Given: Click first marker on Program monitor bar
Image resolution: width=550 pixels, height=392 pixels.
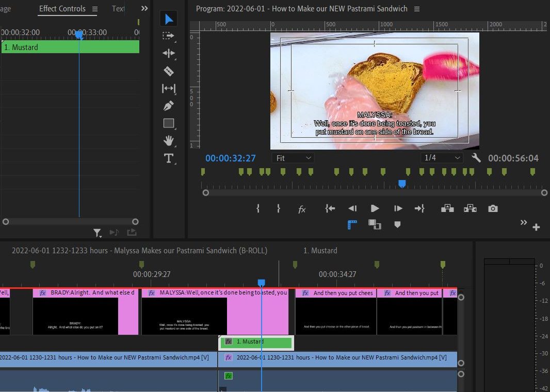Looking at the screenshot, I should click(203, 171).
